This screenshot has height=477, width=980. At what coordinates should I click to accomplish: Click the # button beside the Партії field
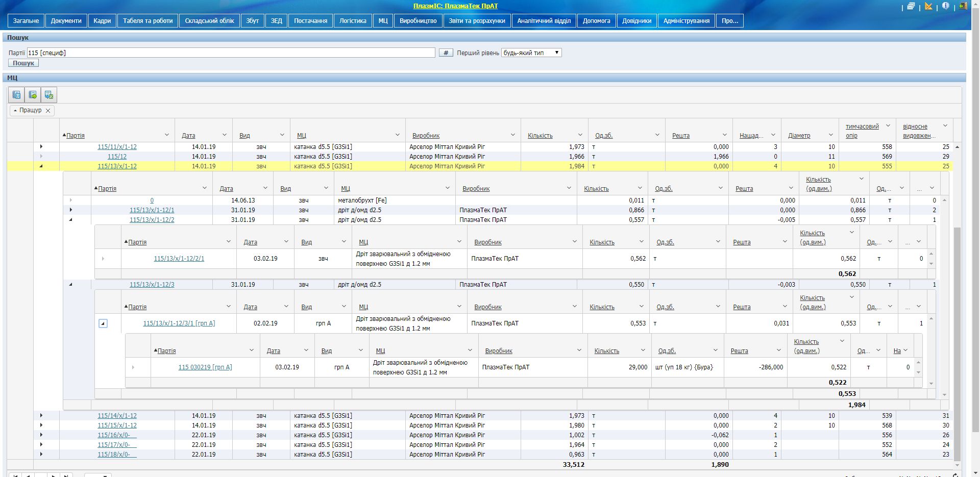coord(446,53)
